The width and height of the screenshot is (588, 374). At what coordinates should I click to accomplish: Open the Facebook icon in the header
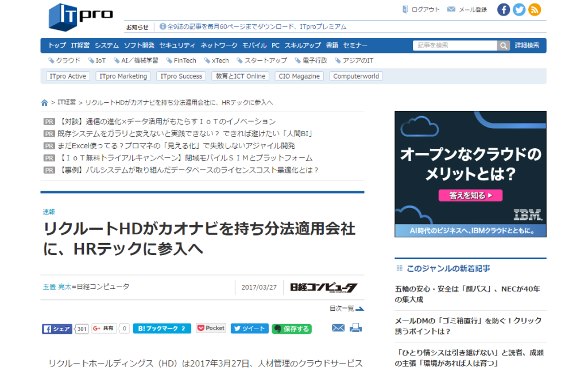pos(503,9)
